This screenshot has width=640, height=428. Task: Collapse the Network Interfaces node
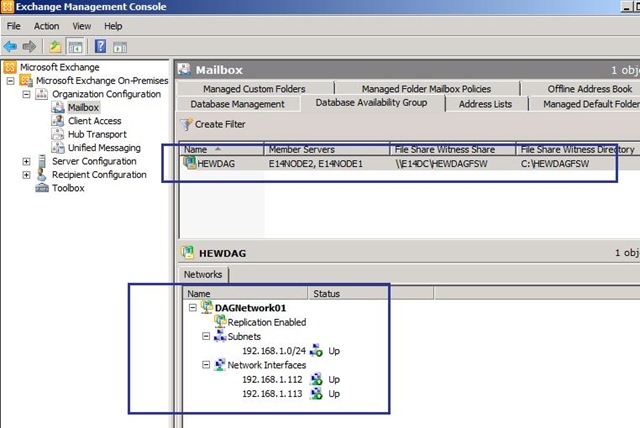pos(206,365)
